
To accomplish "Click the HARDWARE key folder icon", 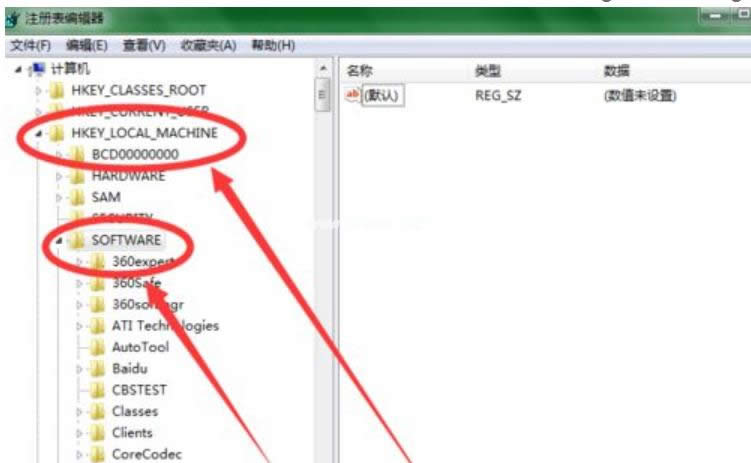I will pos(77,176).
